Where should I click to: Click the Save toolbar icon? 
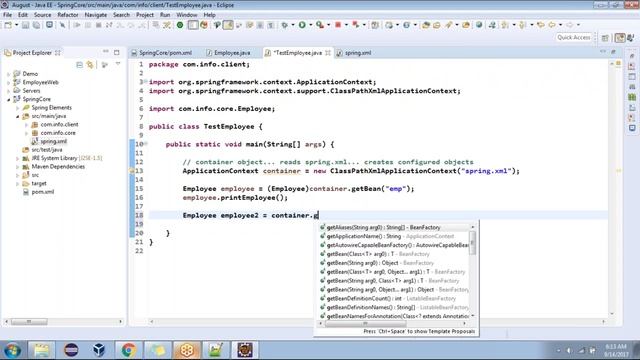point(25,25)
